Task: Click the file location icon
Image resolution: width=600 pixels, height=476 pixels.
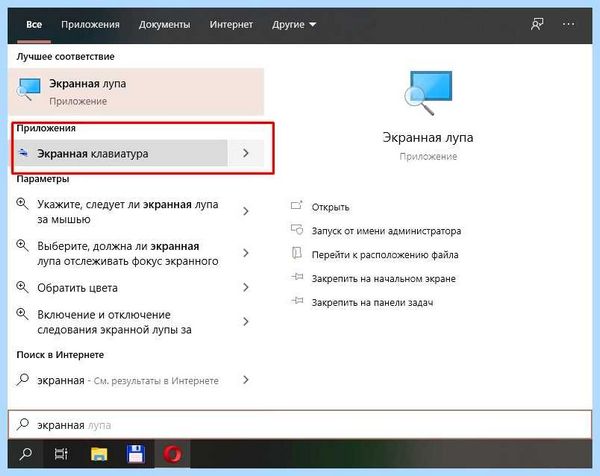Action: [297, 253]
